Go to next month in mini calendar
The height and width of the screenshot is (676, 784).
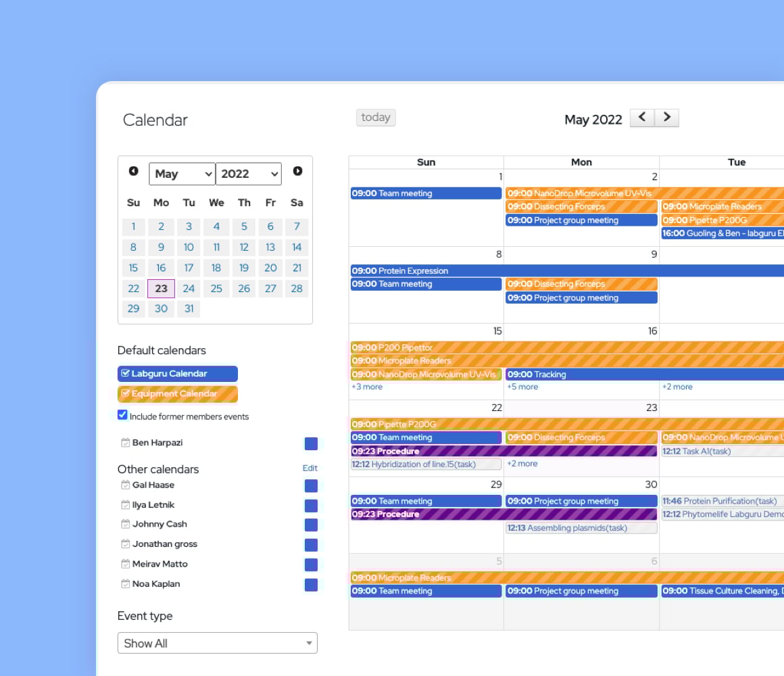pos(297,172)
